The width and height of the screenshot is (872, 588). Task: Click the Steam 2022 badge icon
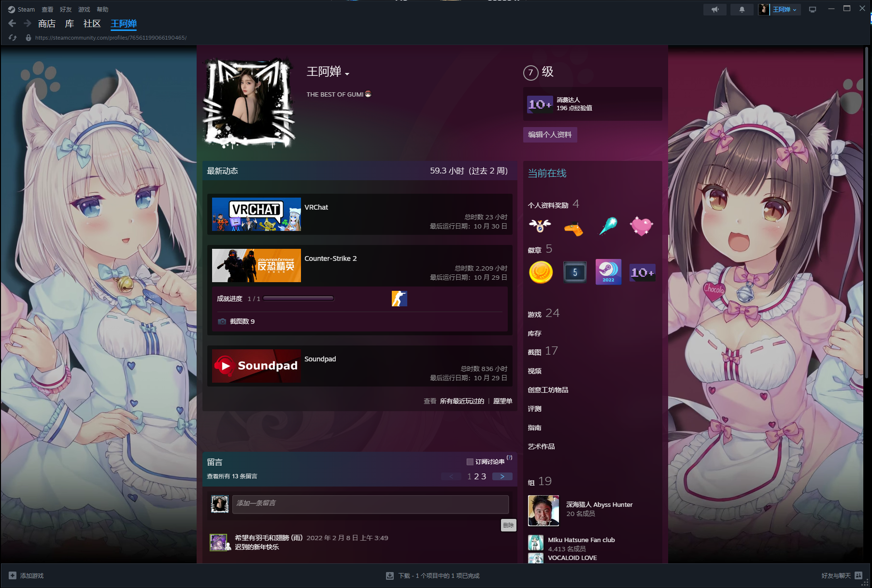point(608,272)
